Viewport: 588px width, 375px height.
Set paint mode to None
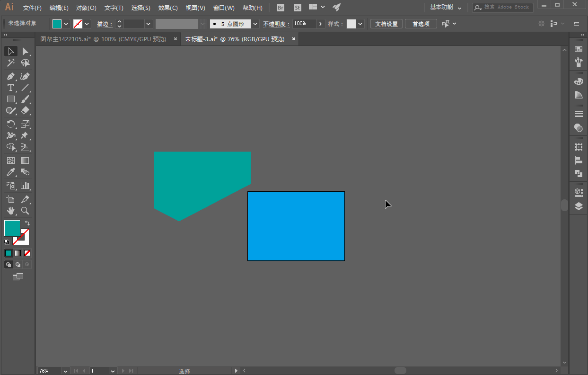coord(27,253)
